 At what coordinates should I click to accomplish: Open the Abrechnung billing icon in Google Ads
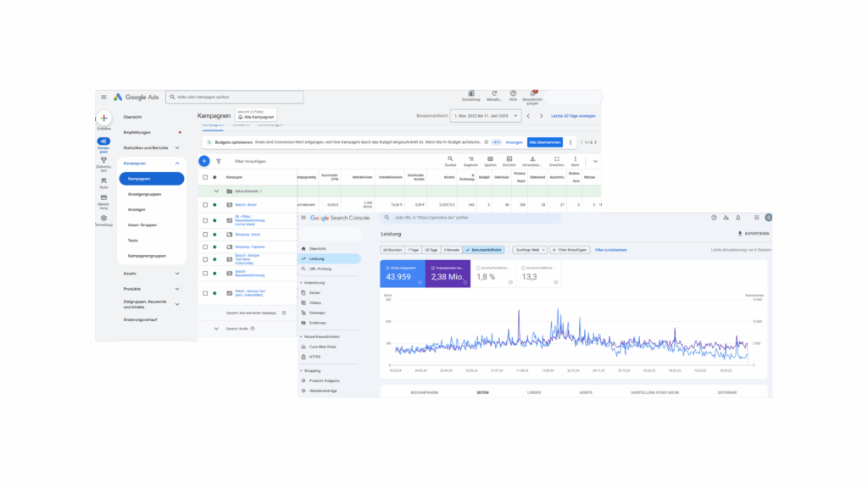tap(103, 197)
